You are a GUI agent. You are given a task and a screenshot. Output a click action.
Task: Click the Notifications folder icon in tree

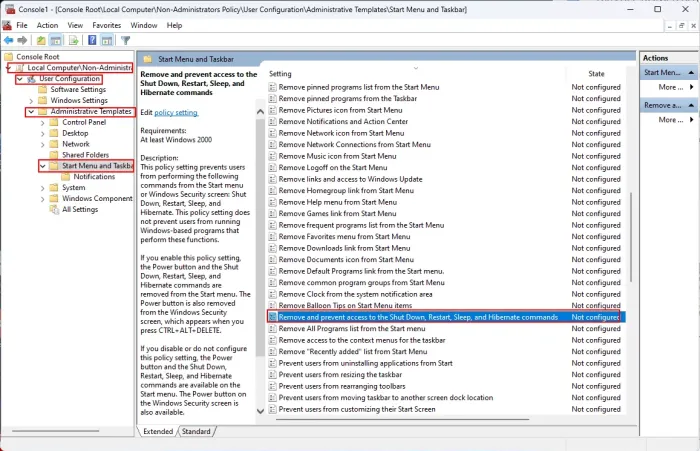65,177
